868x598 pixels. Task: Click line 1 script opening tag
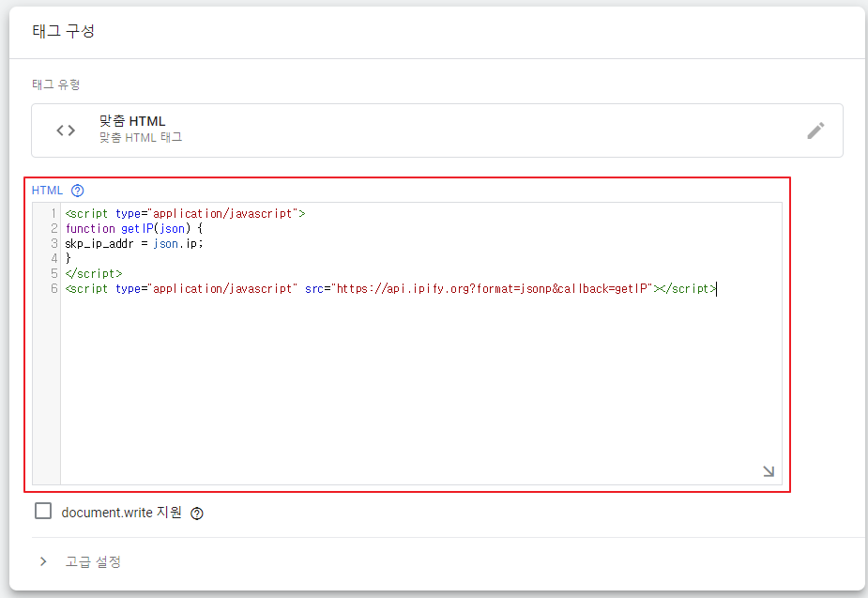[x=185, y=213]
